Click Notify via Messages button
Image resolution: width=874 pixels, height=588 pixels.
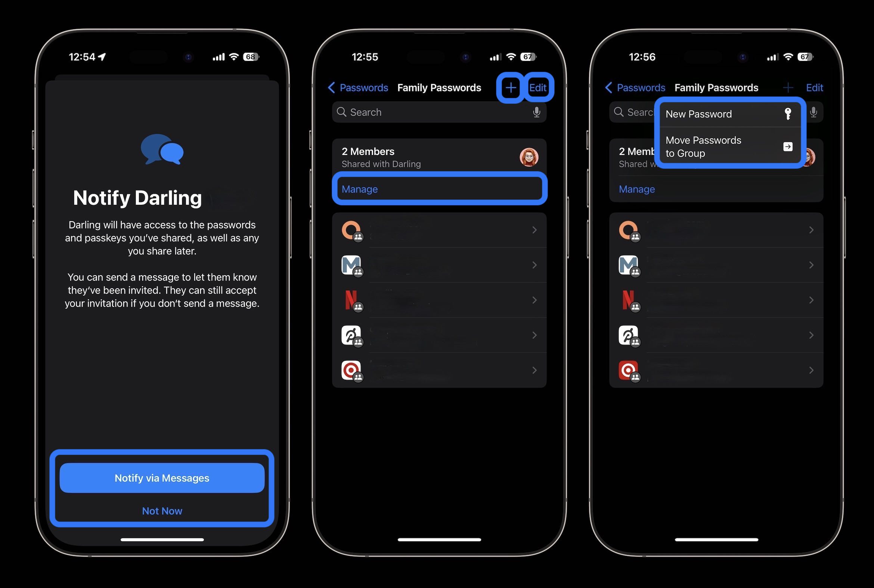(162, 477)
